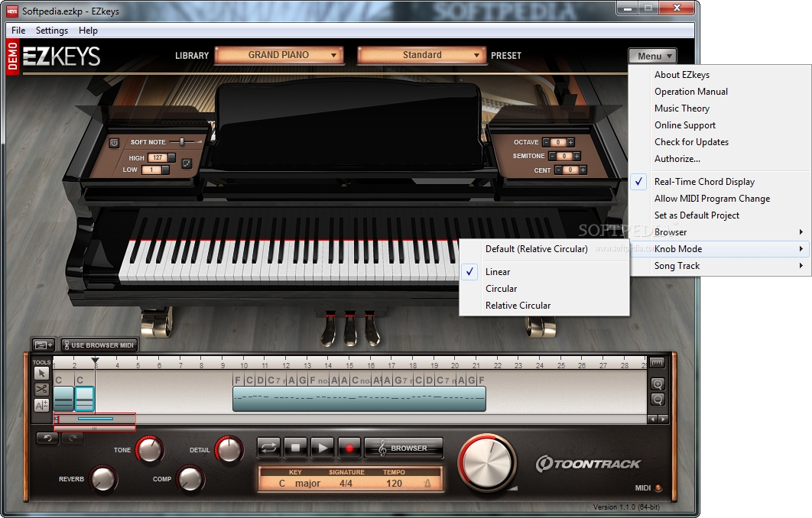
Task: Click the MIDI indicator light
Action: (x=658, y=487)
